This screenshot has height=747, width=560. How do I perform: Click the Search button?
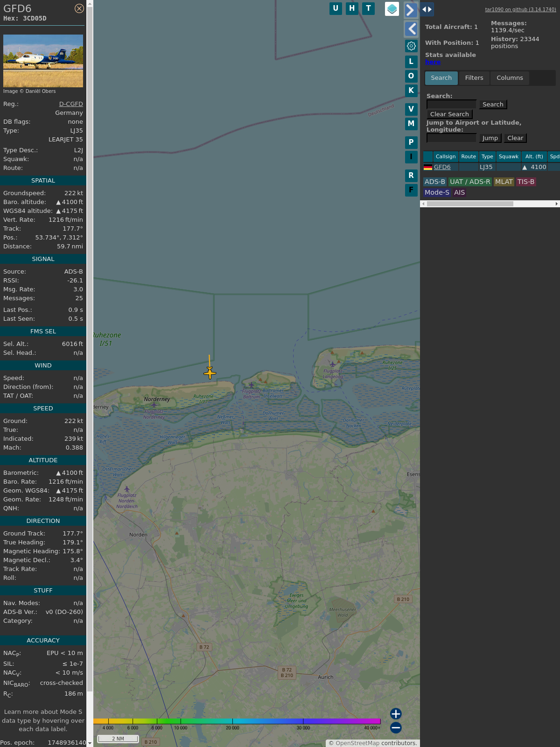[x=493, y=105]
